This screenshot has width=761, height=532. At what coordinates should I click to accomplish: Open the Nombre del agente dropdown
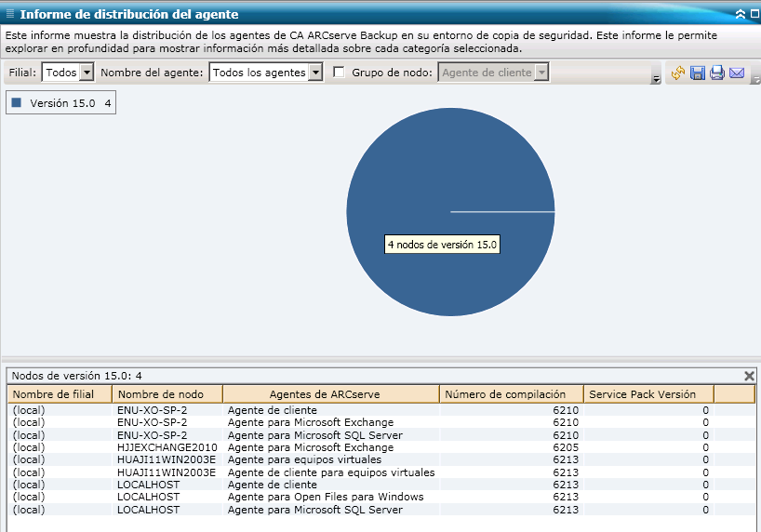(x=315, y=73)
